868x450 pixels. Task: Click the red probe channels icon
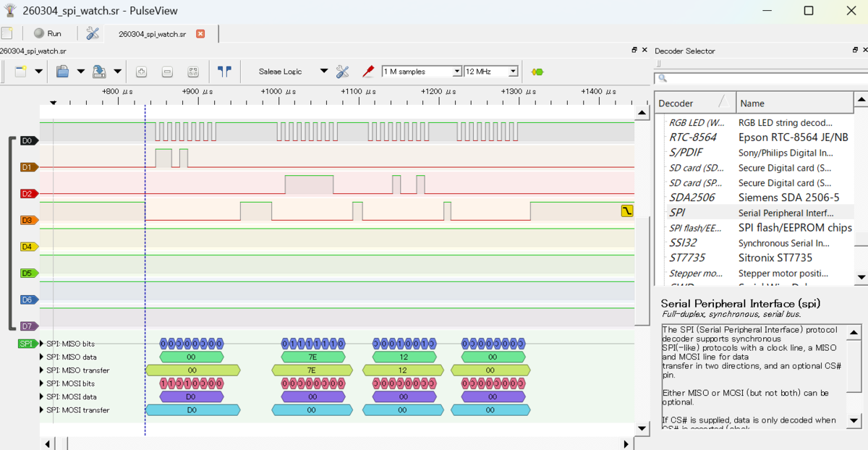pyautogui.click(x=368, y=72)
